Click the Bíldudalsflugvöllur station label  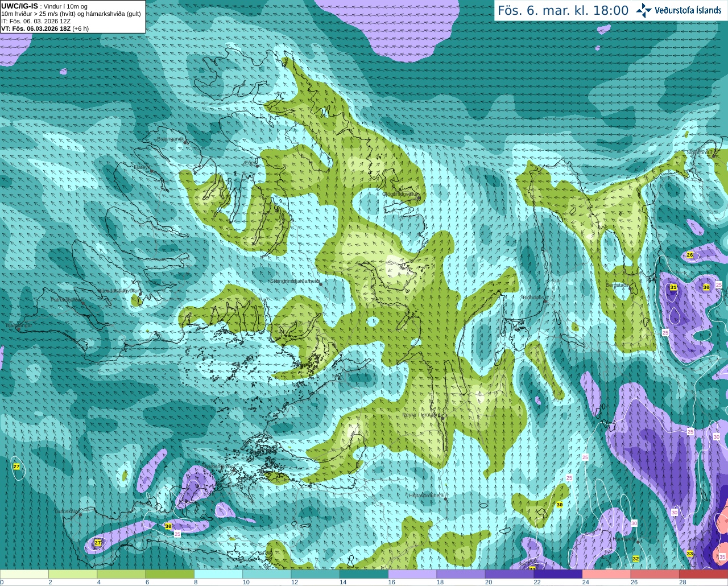click(x=118, y=290)
